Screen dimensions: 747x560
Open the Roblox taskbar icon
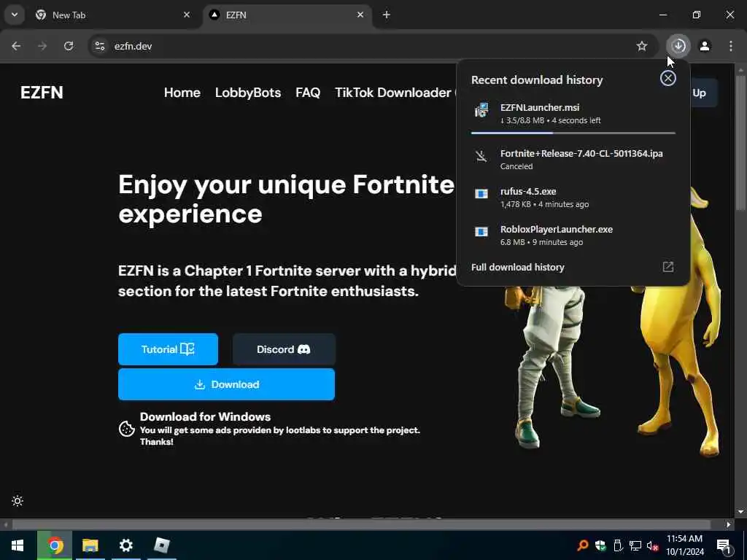pos(161,545)
